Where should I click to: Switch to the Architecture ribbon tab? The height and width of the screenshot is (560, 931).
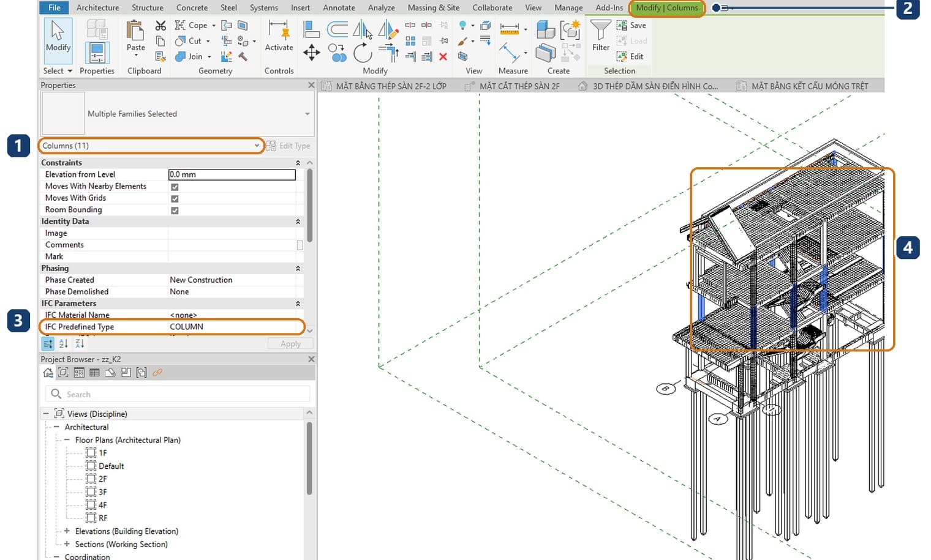[98, 7]
